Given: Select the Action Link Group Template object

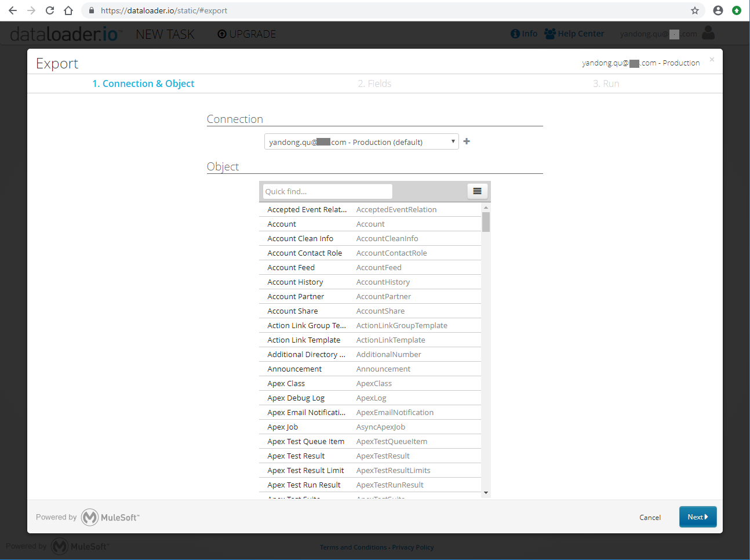Looking at the screenshot, I should 370,325.
